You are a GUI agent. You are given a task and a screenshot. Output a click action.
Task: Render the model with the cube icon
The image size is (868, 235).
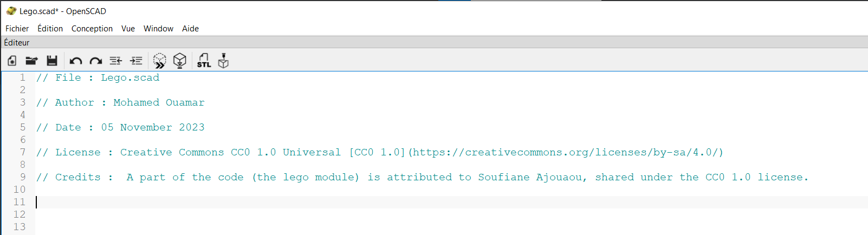(180, 61)
